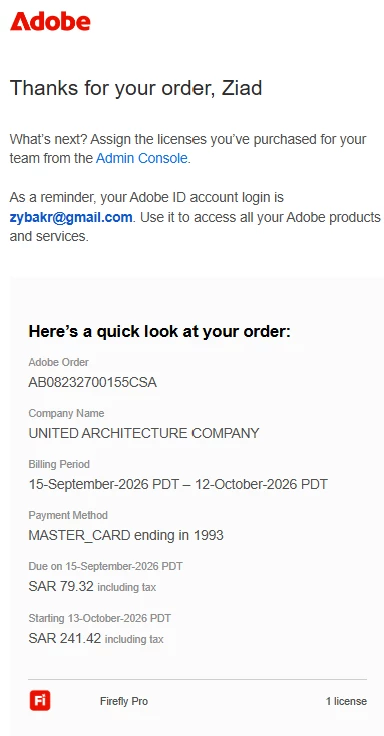Click the billing period date range
Screen dimensions: 384x736
[178, 484]
